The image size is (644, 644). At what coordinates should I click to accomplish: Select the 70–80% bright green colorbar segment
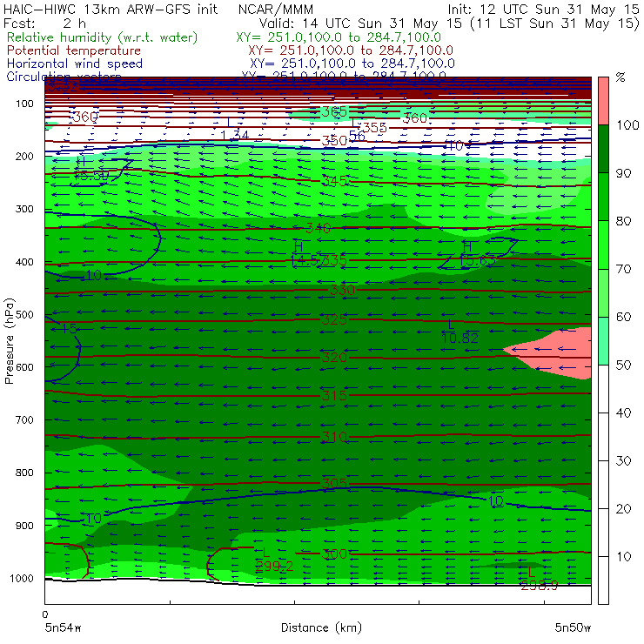click(603, 245)
